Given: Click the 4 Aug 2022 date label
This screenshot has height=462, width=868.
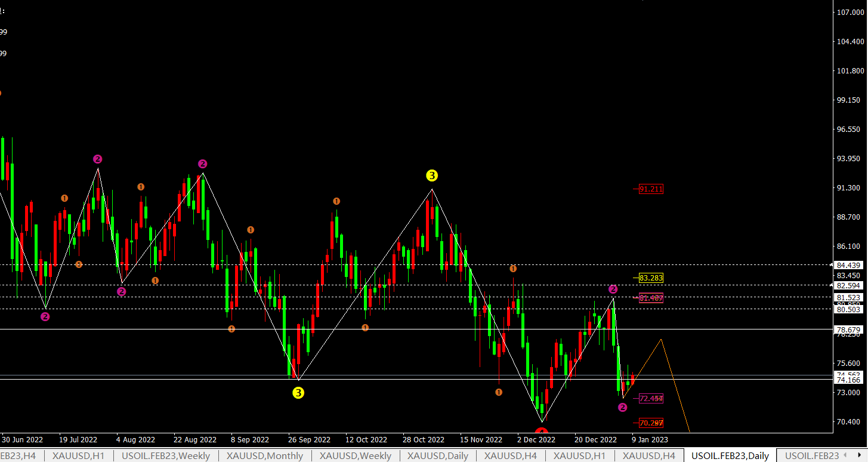Looking at the screenshot, I should click(x=136, y=440).
